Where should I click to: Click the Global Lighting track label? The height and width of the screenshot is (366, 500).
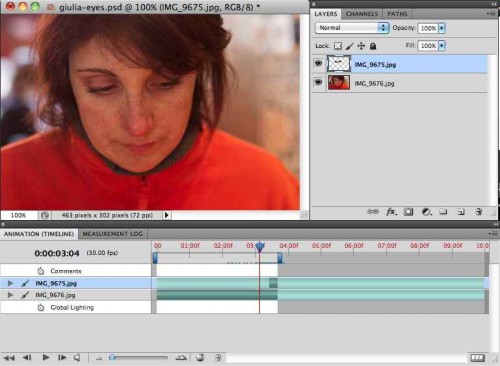(72, 307)
